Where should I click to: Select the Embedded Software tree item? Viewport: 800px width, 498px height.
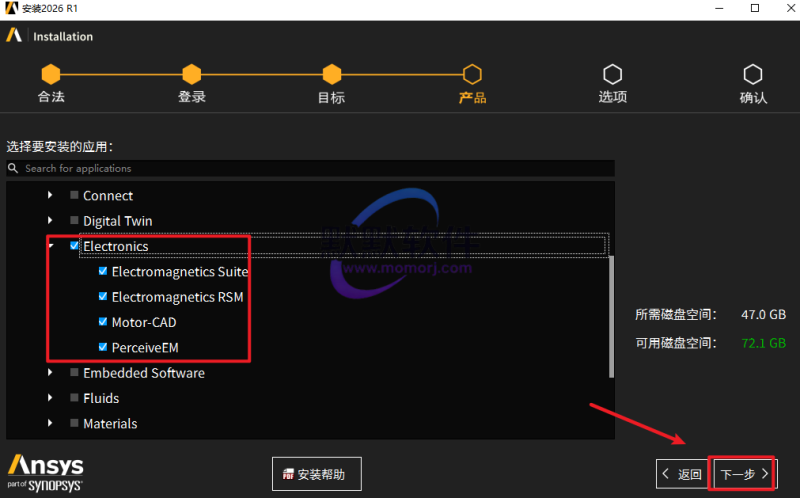143,373
